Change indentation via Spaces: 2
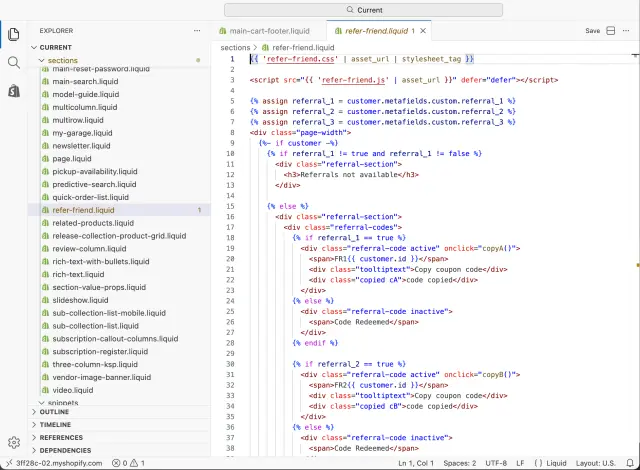 [x=460, y=463]
